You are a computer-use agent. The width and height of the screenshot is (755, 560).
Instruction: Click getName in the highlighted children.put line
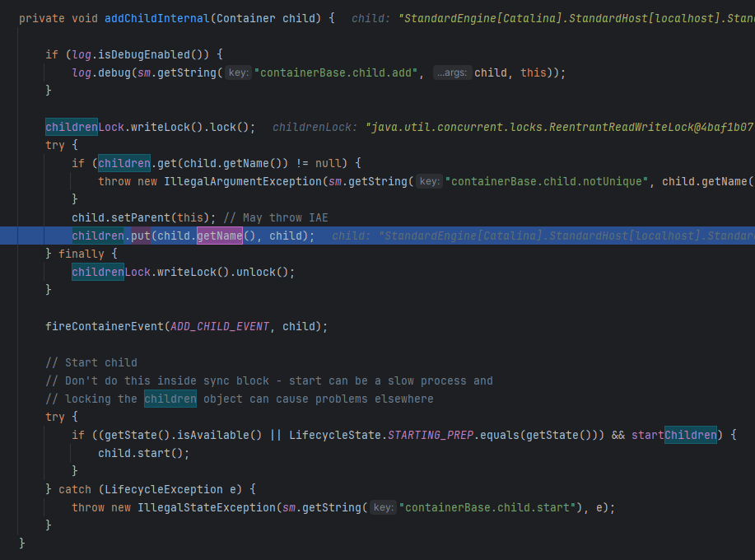pyautogui.click(x=219, y=236)
